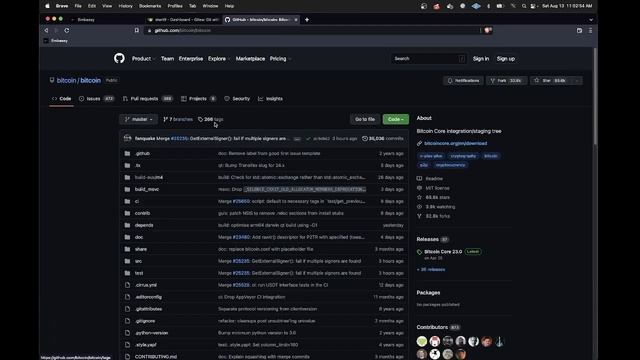Click the Readme link in About
The height and width of the screenshot is (360, 640).
tap(434, 179)
